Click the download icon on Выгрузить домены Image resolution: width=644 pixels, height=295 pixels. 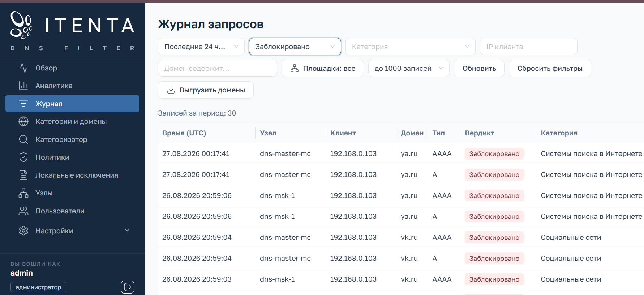tap(171, 90)
